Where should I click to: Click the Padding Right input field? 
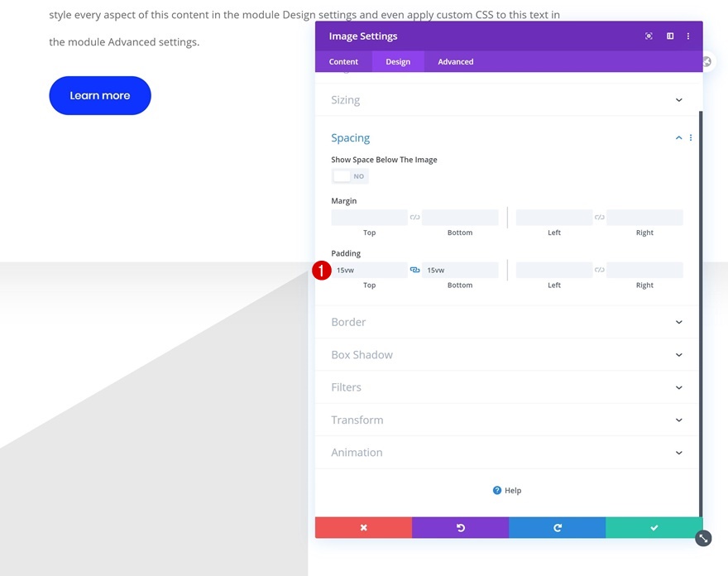(x=645, y=270)
